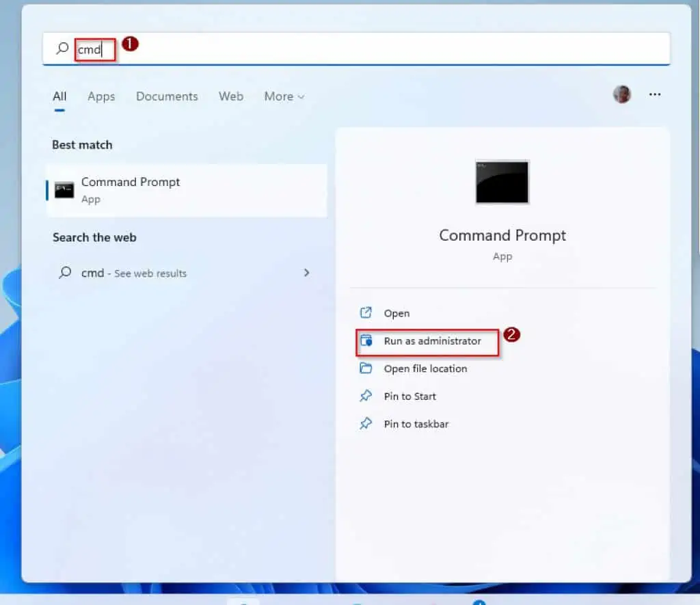The image size is (700, 605).
Task: Select the Command Prompt icon under Best match
Action: [x=65, y=190]
